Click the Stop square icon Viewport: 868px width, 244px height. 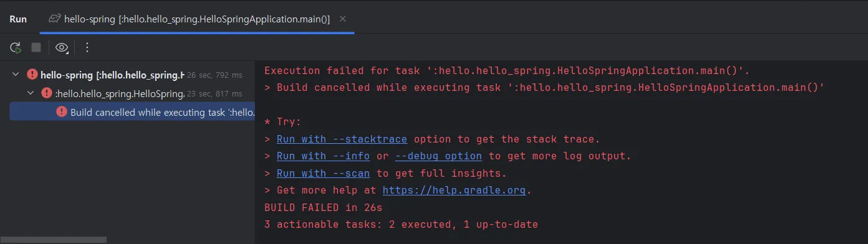(36, 47)
